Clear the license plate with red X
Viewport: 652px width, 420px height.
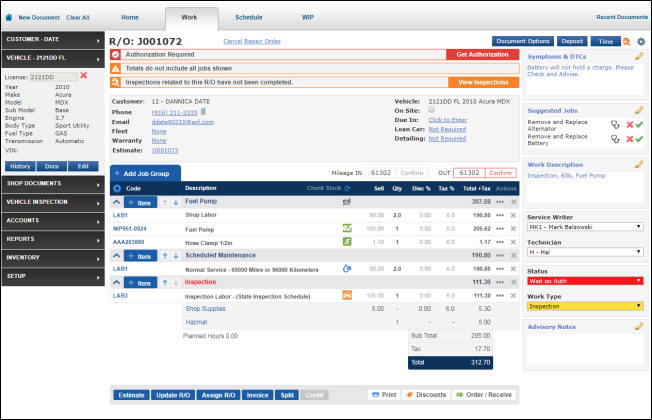pos(84,75)
